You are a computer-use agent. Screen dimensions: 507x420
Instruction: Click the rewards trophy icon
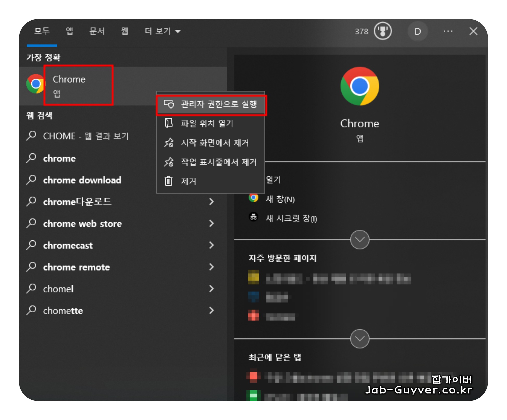click(x=382, y=31)
